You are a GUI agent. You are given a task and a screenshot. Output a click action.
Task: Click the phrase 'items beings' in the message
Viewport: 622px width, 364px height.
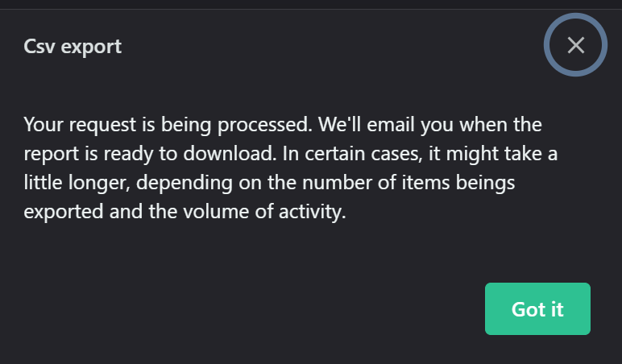tap(458, 183)
